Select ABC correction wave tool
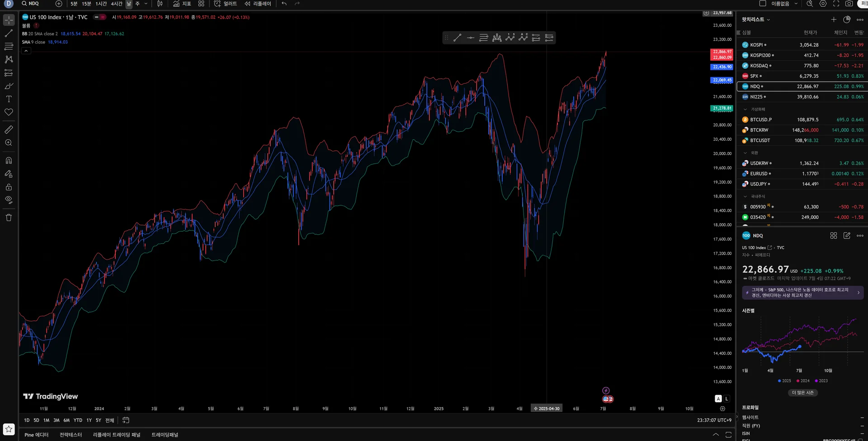Viewport: 868px width, 441px height. [523, 38]
